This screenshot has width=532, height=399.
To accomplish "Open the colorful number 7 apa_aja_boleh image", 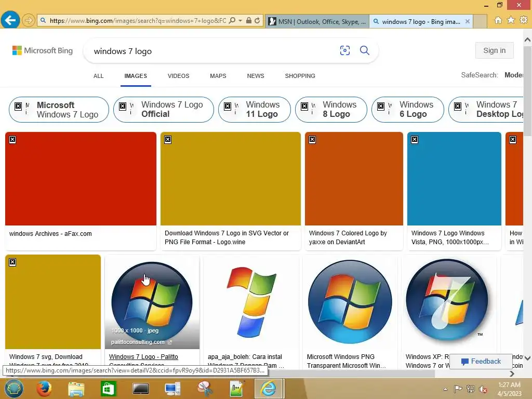I will coord(251,302).
